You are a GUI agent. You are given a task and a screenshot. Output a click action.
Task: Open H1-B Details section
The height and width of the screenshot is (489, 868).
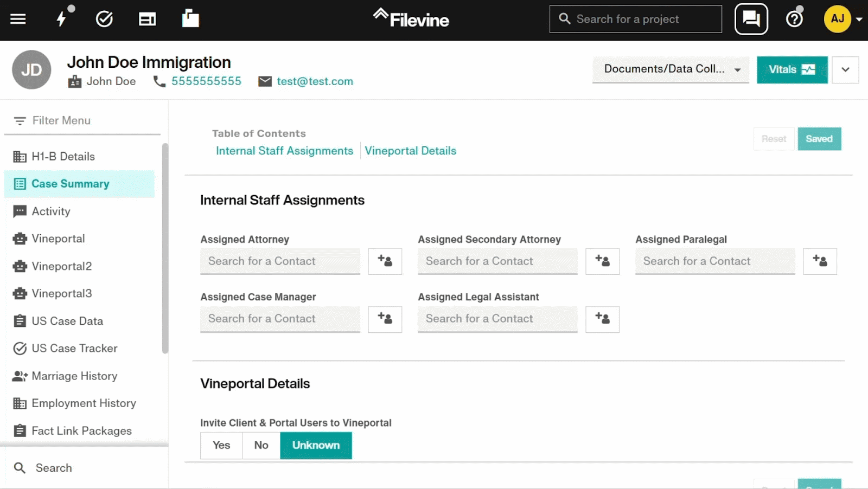point(79,157)
